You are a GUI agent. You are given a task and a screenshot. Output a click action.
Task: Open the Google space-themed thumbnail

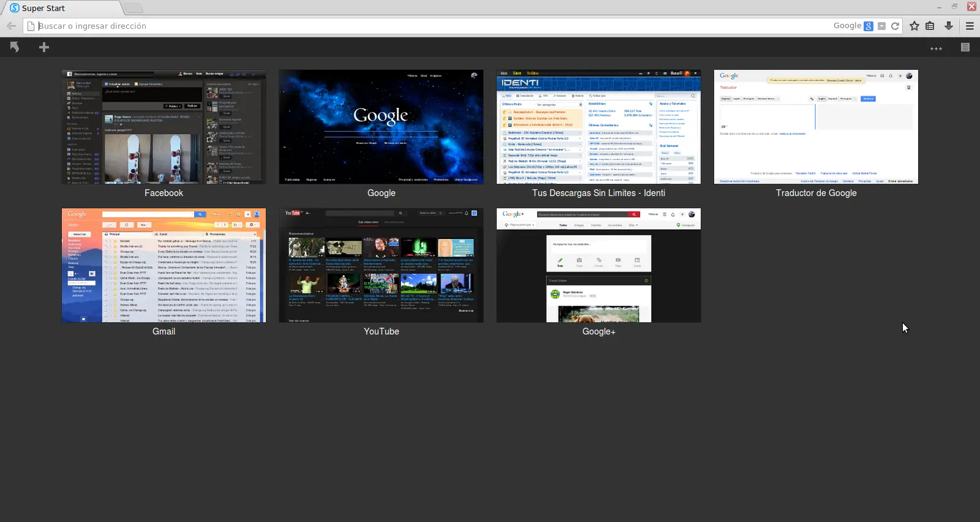click(381, 127)
